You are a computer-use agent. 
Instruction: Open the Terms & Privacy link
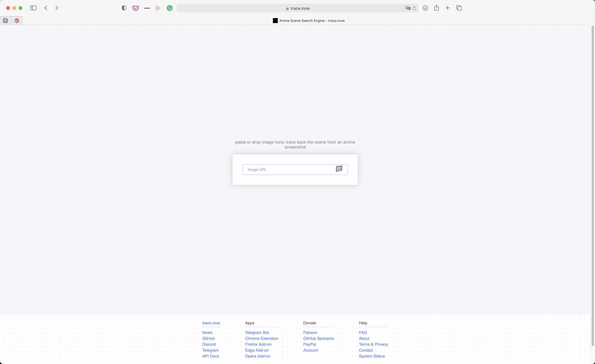click(x=373, y=344)
